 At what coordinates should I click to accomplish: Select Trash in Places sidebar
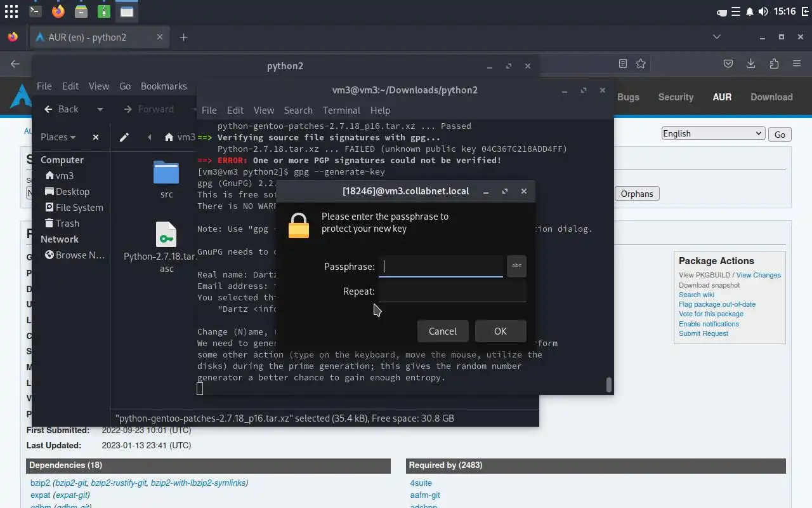pyautogui.click(x=62, y=223)
